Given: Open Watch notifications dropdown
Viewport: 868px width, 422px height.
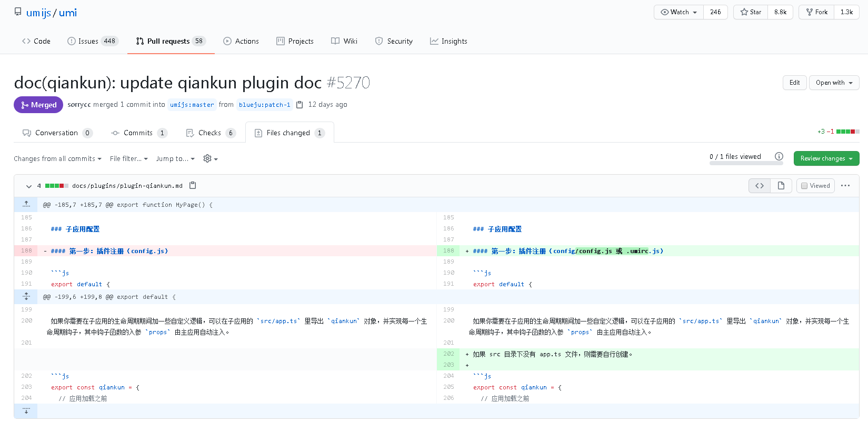Looking at the screenshot, I should pyautogui.click(x=679, y=12).
